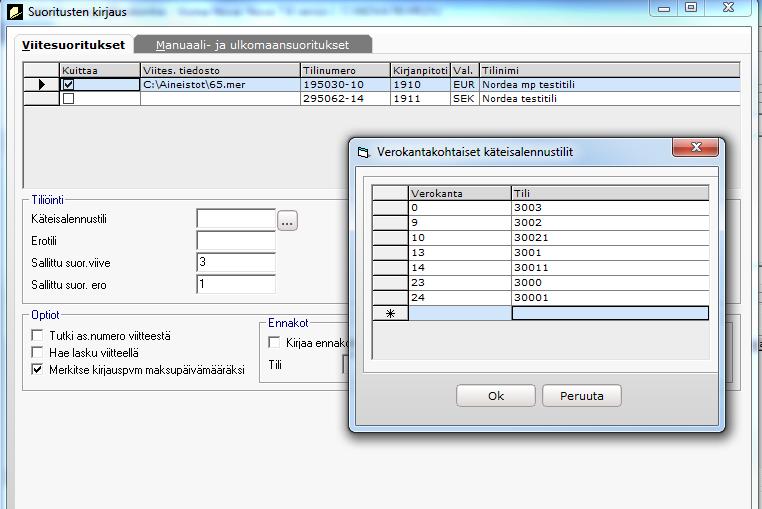Click the Verokantakohtaiset käteisalennustilit dialog icon
This screenshot has width=762, height=509.
point(364,152)
